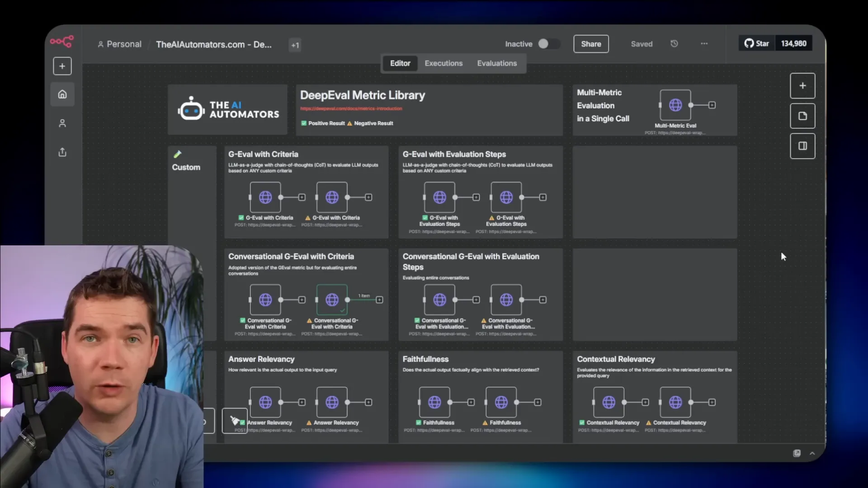Open the bottom-right chat/log panel icon

point(797,453)
